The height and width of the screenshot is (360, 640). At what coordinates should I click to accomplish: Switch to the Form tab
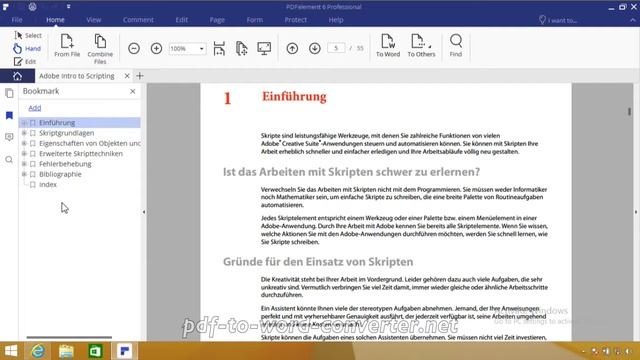pyautogui.click(x=255, y=20)
